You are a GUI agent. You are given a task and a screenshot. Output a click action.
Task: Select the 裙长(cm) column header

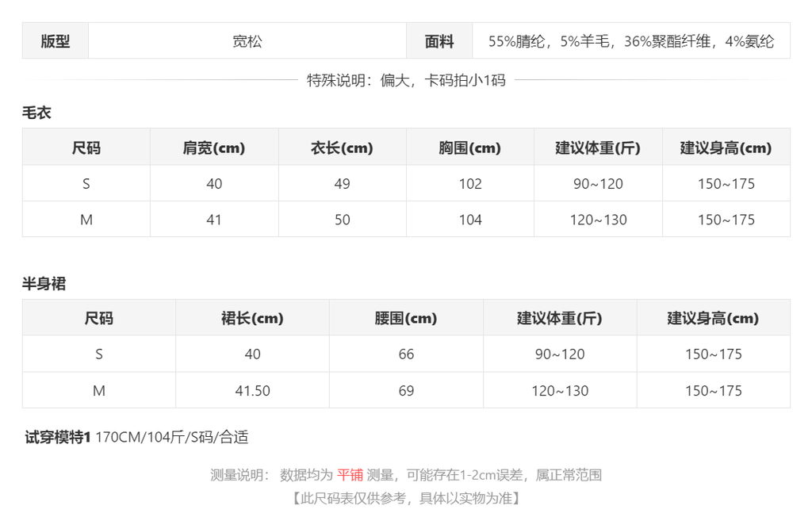tap(252, 318)
